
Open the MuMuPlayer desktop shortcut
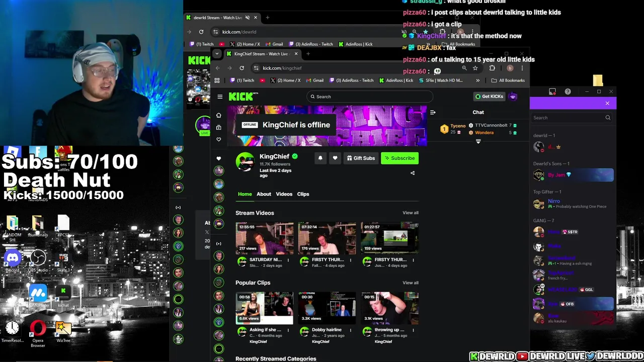pos(38,296)
